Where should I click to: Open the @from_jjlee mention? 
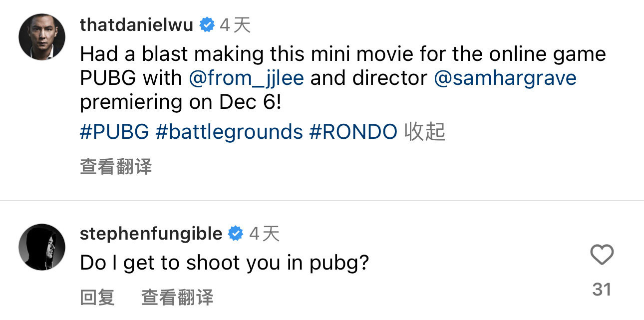[x=246, y=78]
